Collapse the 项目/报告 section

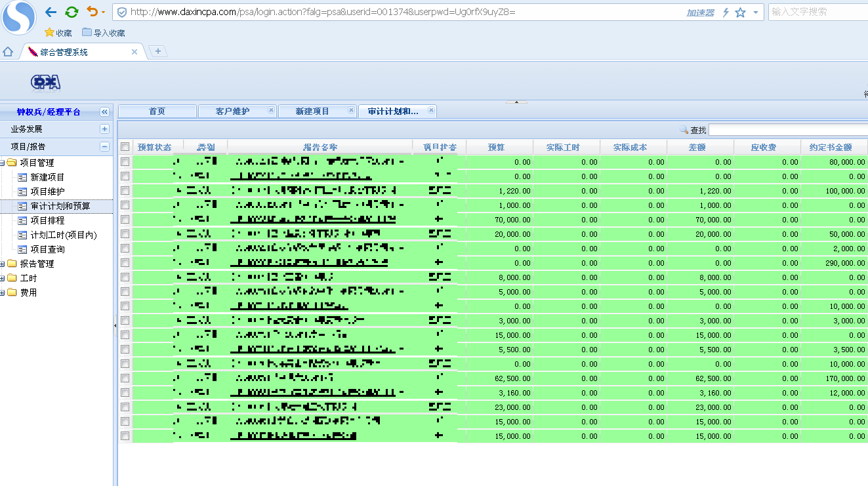pyautogui.click(x=104, y=146)
